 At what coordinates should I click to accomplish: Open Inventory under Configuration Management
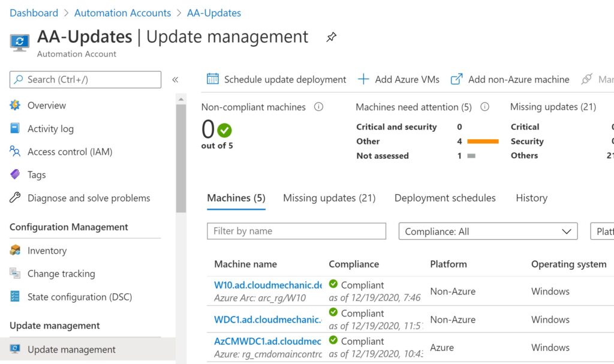47,251
